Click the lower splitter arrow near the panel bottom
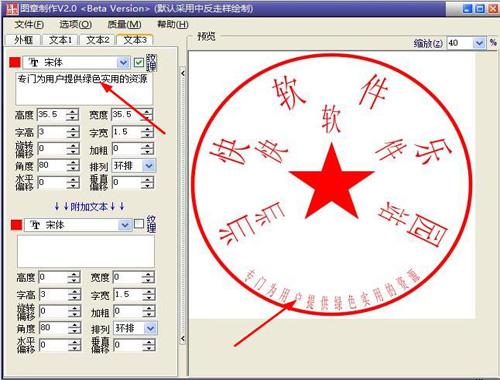This screenshot has height=380, width=500. coord(183,338)
